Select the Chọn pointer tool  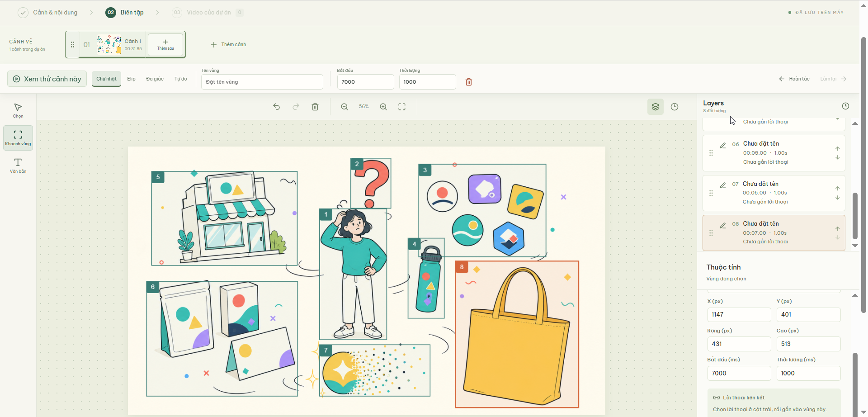[18, 110]
